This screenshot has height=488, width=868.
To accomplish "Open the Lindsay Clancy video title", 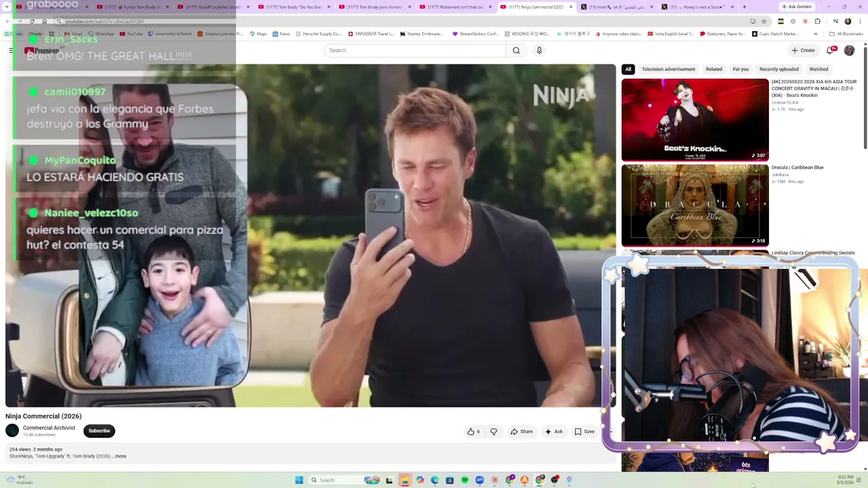I will point(813,253).
